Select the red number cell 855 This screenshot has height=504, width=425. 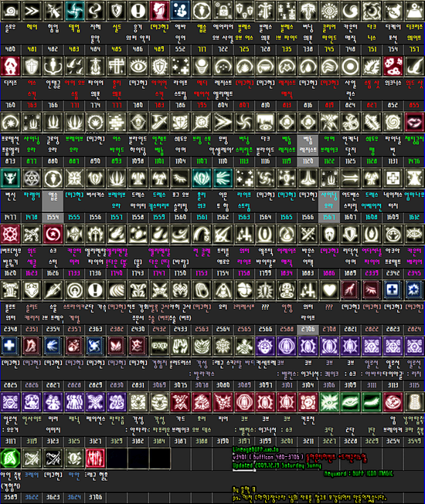(414, 105)
